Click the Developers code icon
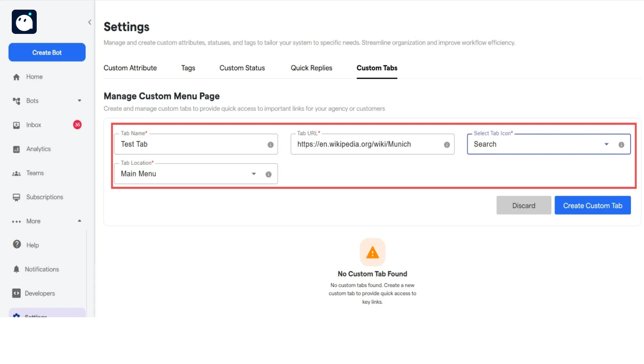Image resolution: width=644 pixels, height=364 pixels. click(16, 293)
